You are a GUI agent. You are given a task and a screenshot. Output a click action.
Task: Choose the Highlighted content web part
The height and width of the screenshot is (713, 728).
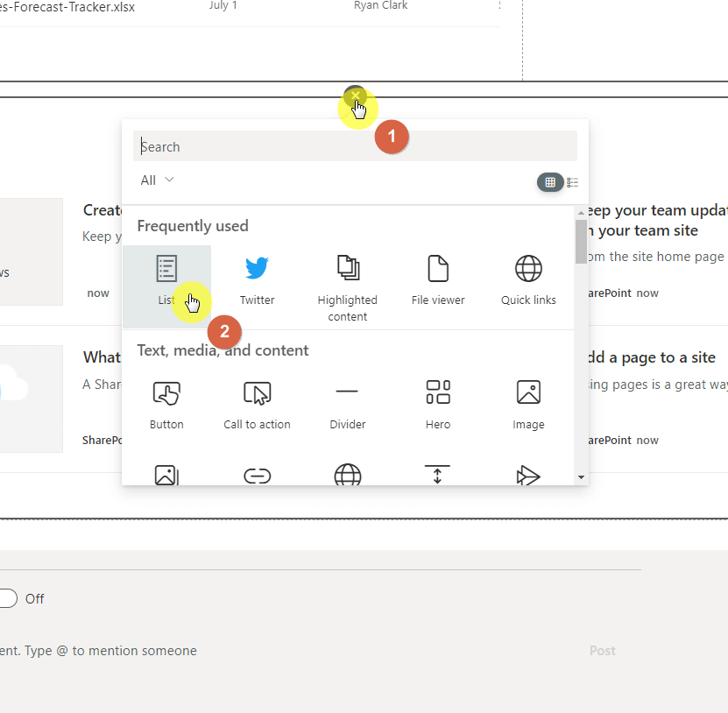[x=347, y=286]
